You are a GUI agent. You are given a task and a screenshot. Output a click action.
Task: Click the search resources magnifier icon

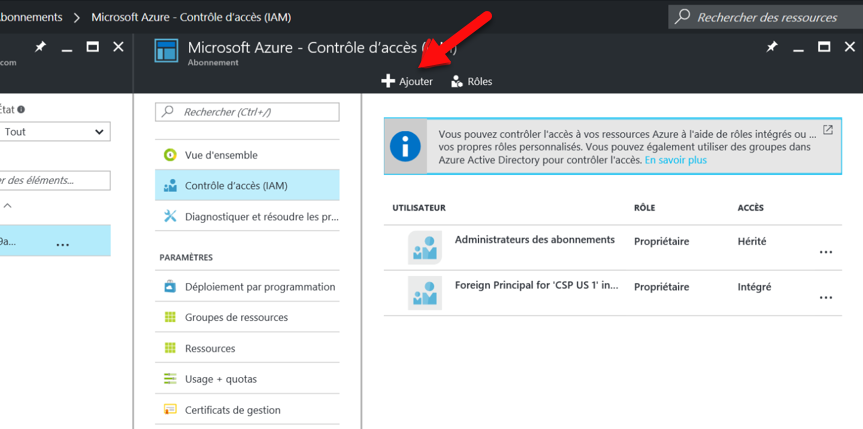pos(682,17)
